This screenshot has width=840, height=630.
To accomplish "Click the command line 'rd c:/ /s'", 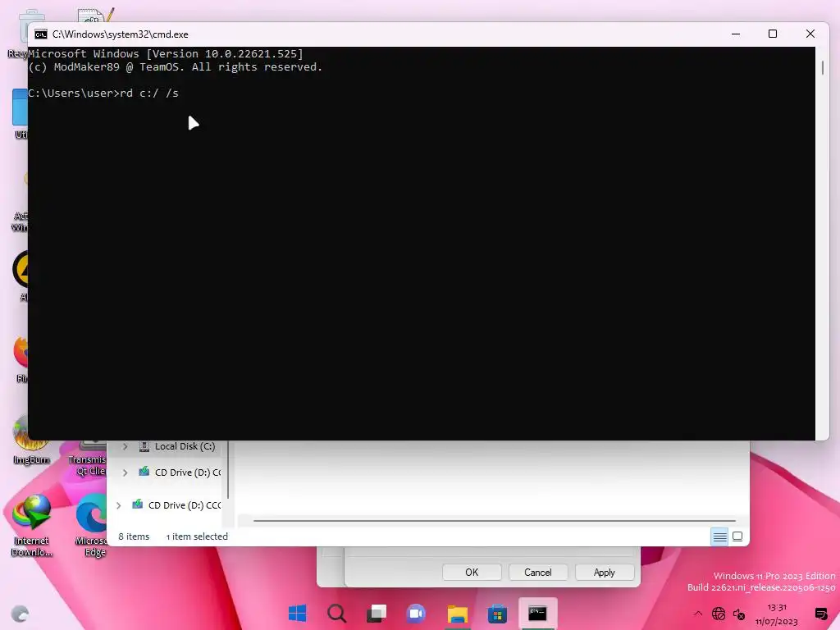I will [149, 94].
